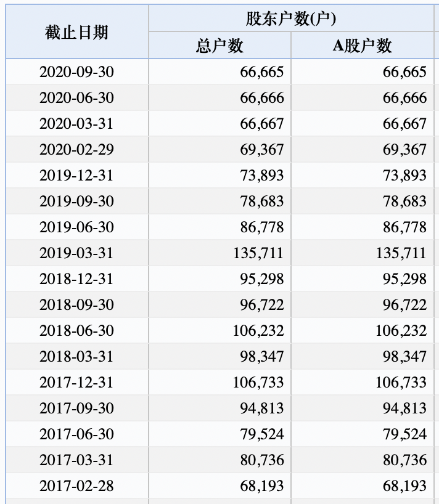Click 总户数 value for 2018-03-31
The width and height of the screenshot is (439, 504).
tap(262, 357)
